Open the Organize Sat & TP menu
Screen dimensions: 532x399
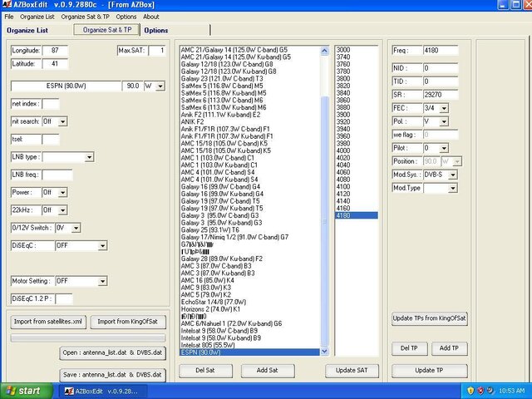point(85,17)
